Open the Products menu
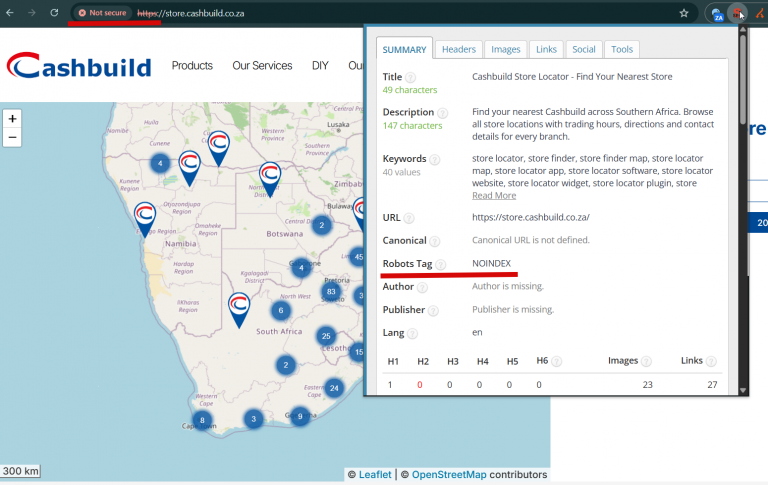The width and height of the screenshot is (768, 485). pyautogui.click(x=192, y=66)
